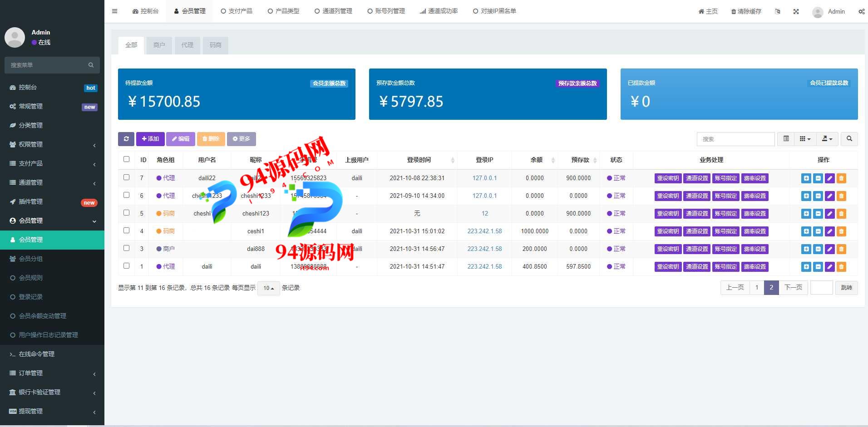The image size is (868, 427).
Task: Open 控制台 in the sidebar
Action: [x=52, y=87]
